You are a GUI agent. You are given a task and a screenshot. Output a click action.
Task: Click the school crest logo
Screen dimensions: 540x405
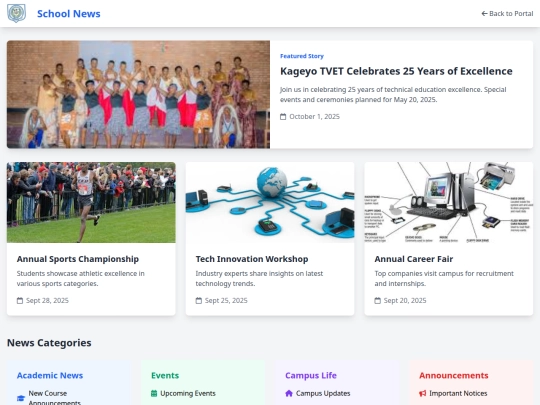coord(17,13)
